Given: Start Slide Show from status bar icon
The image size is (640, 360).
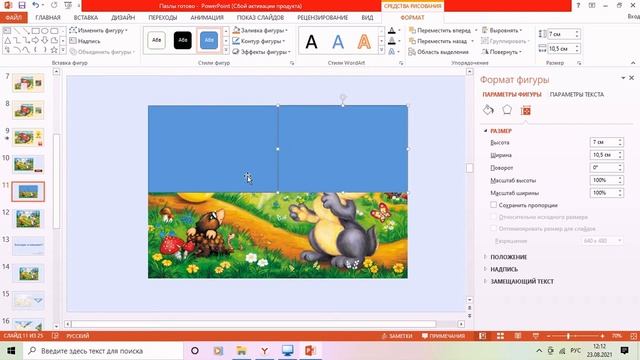Looking at the screenshot, I should [535, 336].
